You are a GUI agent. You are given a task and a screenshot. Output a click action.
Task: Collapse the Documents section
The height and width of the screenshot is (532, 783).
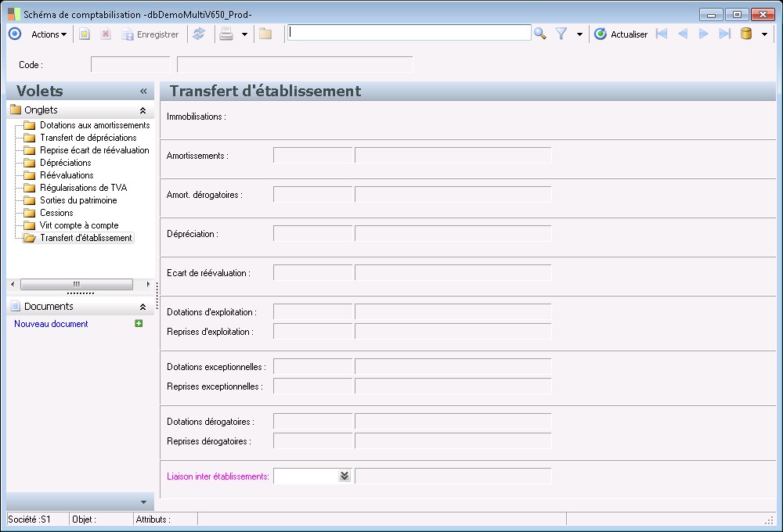pyautogui.click(x=143, y=307)
